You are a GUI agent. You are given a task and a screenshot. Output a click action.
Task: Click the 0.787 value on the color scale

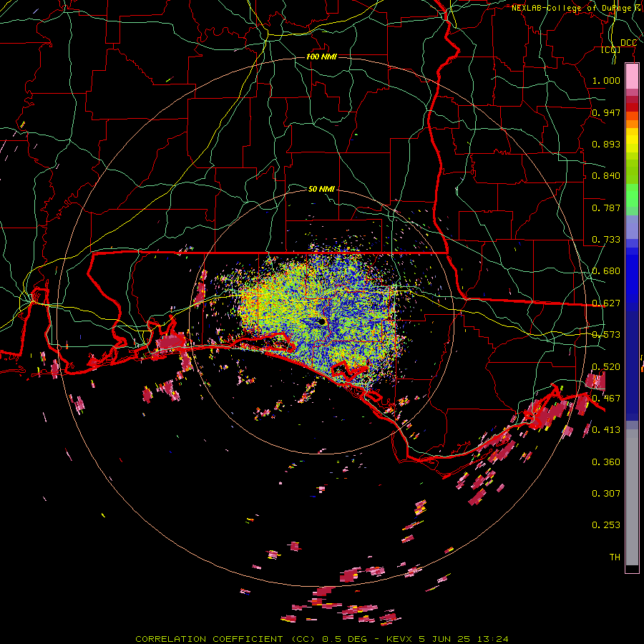pyautogui.click(x=606, y=208)
